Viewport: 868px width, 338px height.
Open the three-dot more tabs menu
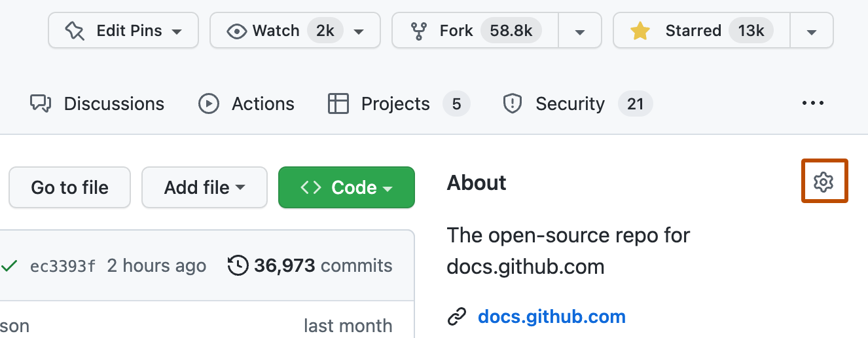pos(812,103)
